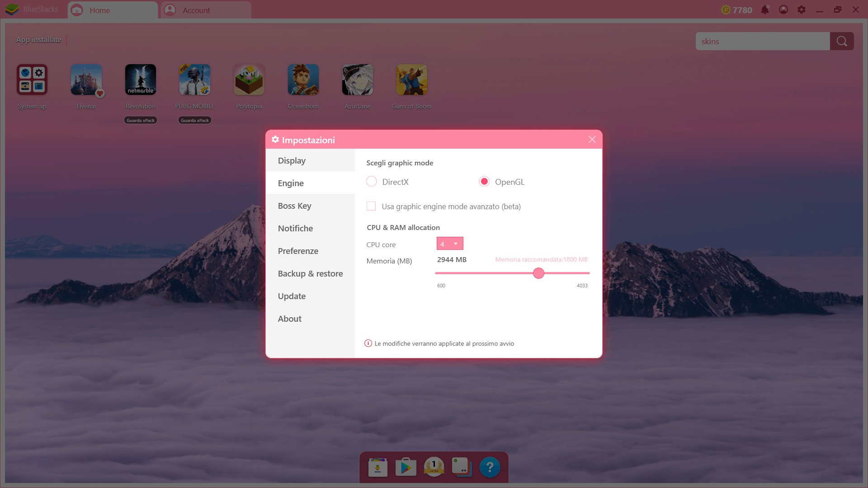The height and width of the screenshot is (488, 868).
Task: Click the memory allocation slider handle
Action: (538, 273)
